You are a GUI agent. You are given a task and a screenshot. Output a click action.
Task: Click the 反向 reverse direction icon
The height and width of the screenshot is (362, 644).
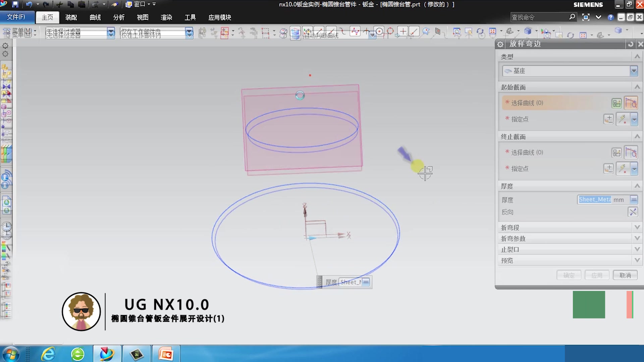(633, 212)
